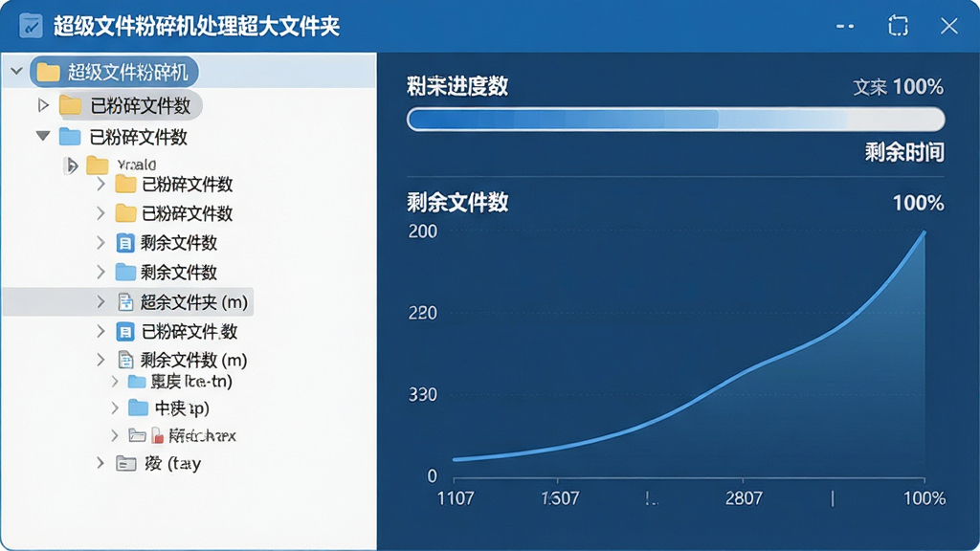Select the Yrnalo tree label
The width and height of the screenshot is (980, 551).
pyautogui.click(x=136, y=165)
